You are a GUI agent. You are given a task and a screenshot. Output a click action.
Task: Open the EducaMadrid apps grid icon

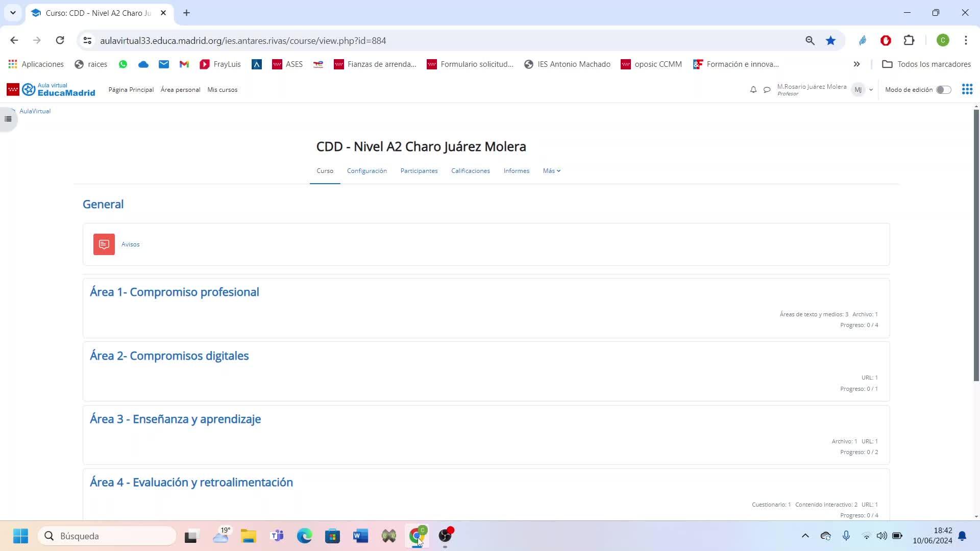(967, 89)
